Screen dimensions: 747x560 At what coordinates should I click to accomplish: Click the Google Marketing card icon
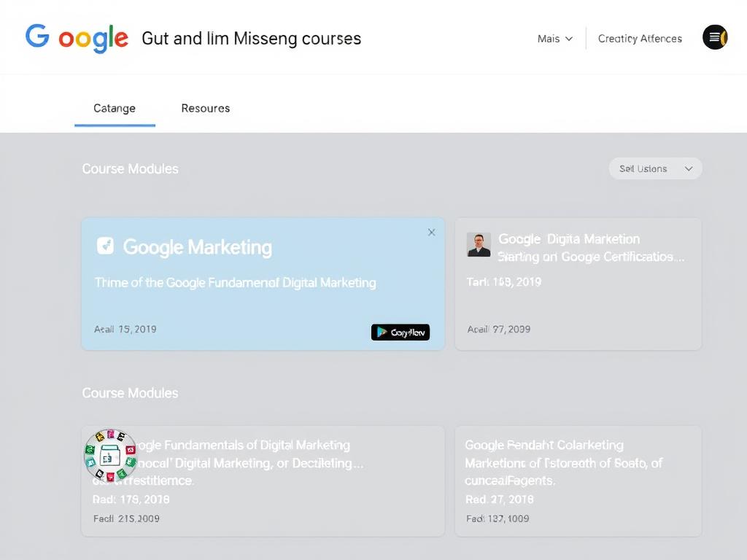(105, 246)
